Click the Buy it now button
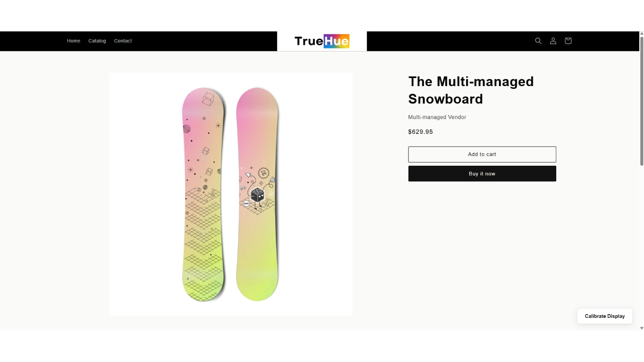 [482, 174]
